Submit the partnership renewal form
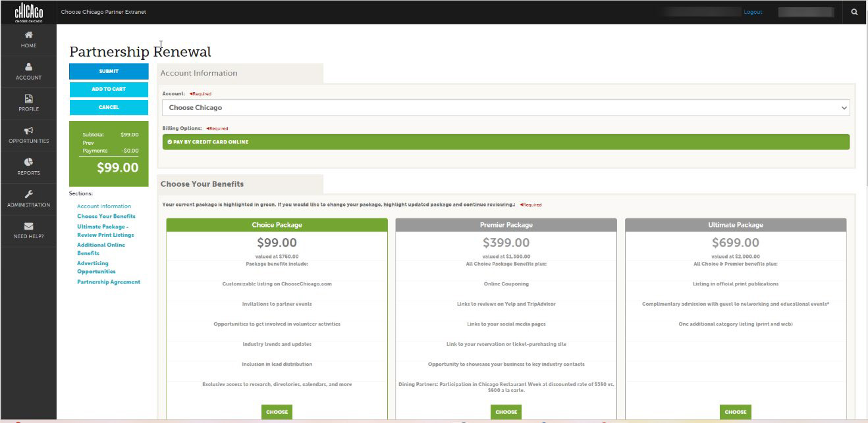 108,71
